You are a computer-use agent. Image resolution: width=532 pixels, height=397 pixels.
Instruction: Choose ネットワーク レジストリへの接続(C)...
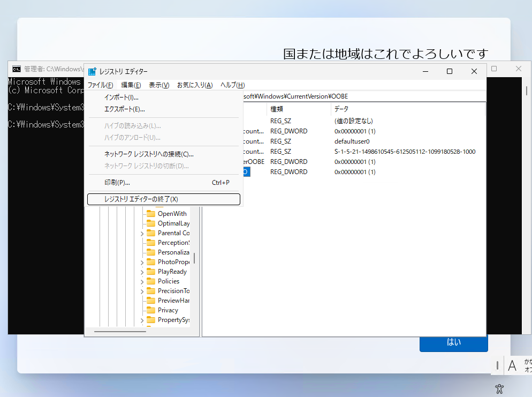[164, 154]
